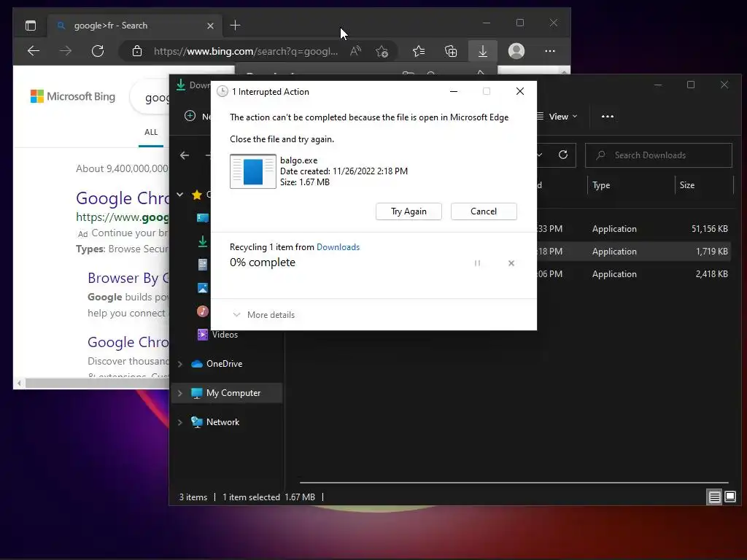The height and width of the screenshot is (560, 747).
Task: View site information lock icon
Action: point(137,51)
